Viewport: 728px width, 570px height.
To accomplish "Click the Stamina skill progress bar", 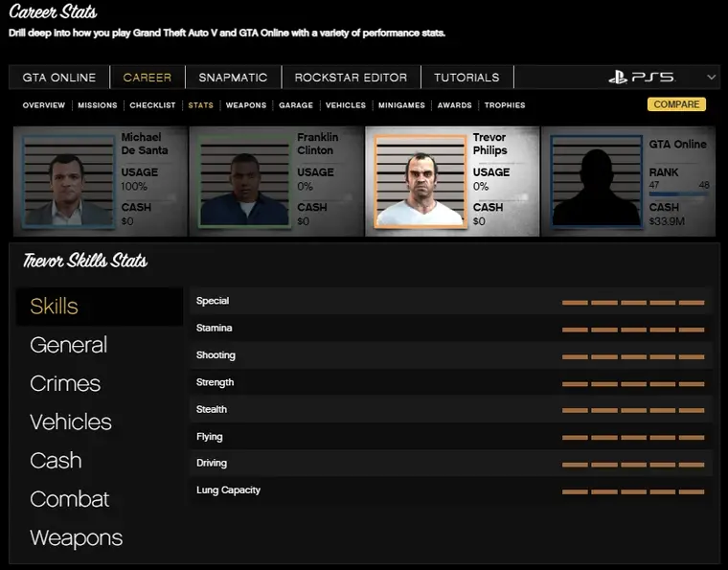I will (633, 330).
